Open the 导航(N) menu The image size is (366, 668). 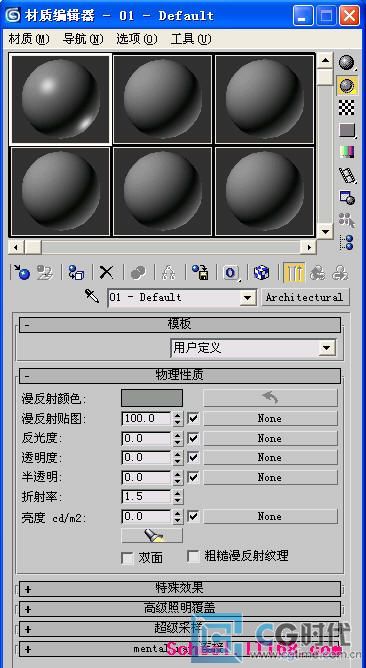(x=83, y=39)
